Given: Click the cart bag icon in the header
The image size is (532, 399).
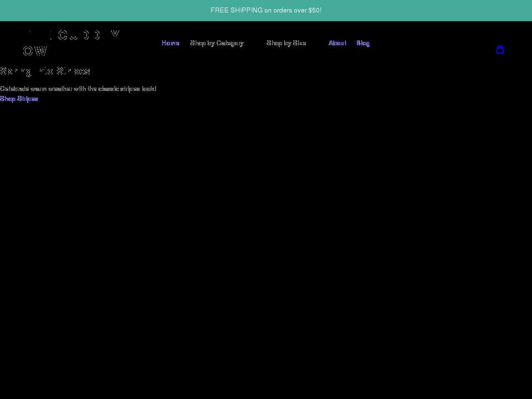Looking at the screenshot, I should coord(500,50).
